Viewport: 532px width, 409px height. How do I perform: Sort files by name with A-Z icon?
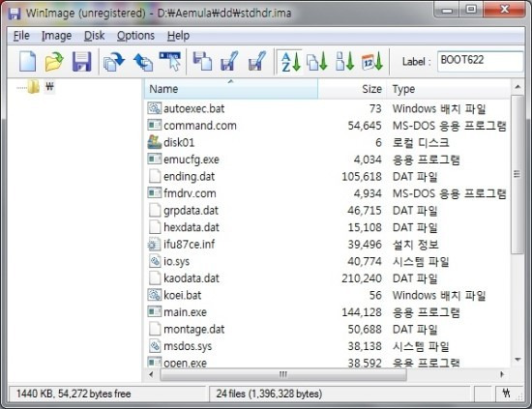pyautogui.click(x=290, y=62)
